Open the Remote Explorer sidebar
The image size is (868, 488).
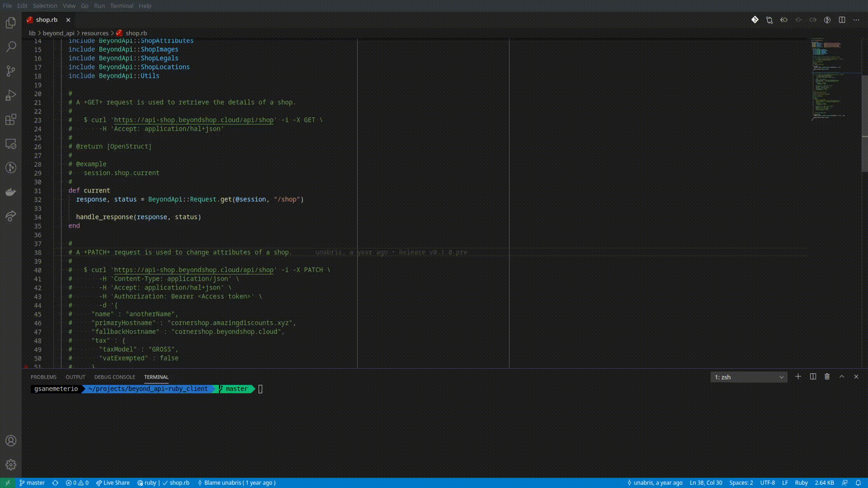(x=11, y=144)
